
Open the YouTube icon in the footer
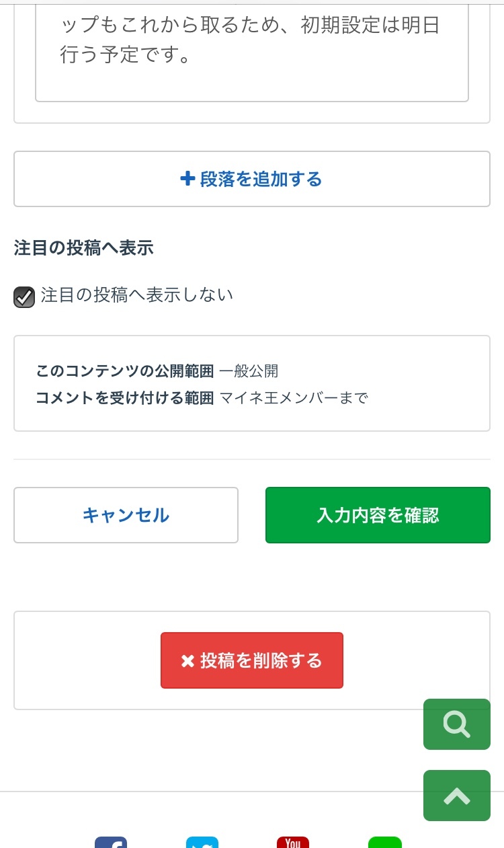tap(293, 843)
